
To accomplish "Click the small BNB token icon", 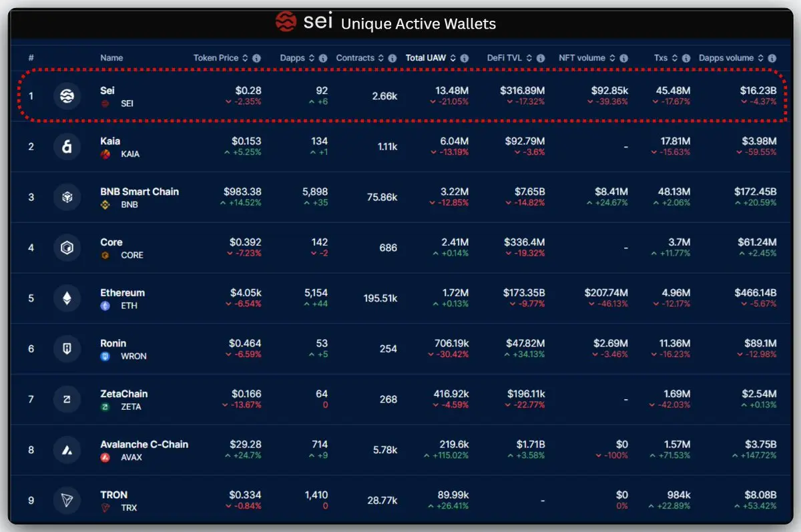I will tap(105, 205).
